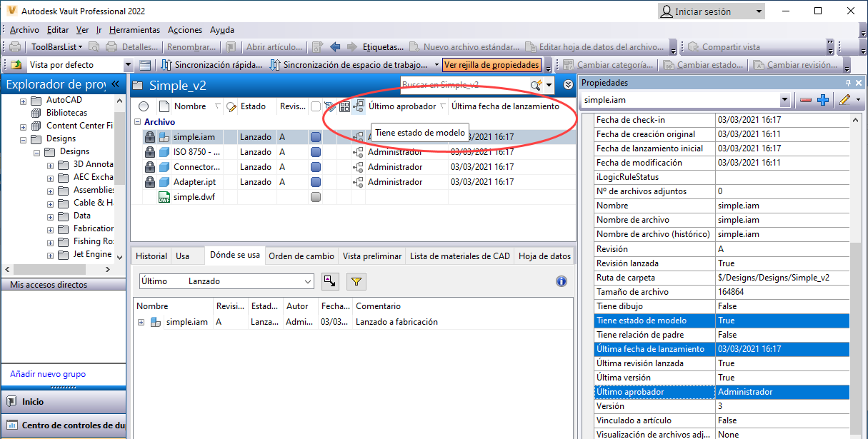
Task: Click the blue visualization icon on Connector row
Action: pos(316,167)
